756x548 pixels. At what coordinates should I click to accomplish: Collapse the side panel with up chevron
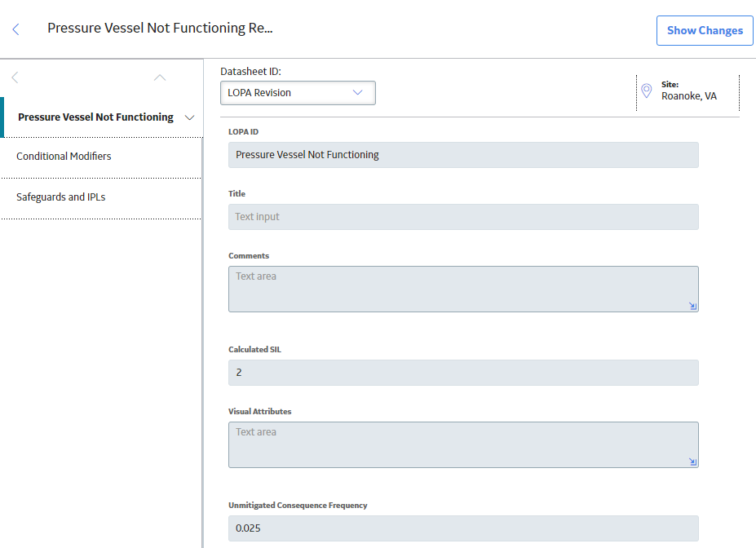click(160, 77)
